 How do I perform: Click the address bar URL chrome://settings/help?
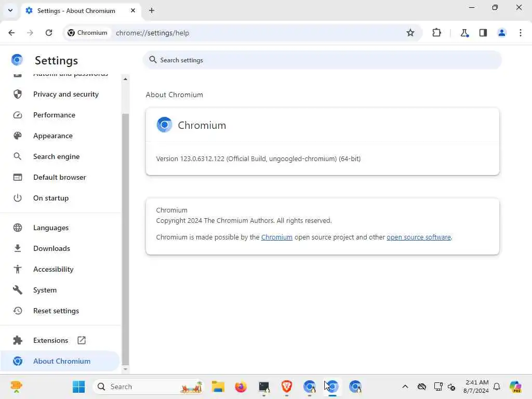[x=152, y=33]
